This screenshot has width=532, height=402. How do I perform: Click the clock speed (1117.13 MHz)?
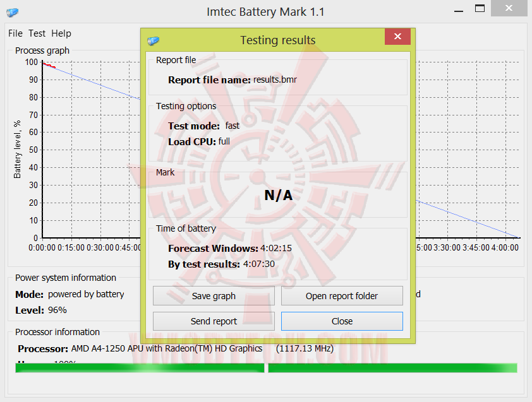coord(305,348)
